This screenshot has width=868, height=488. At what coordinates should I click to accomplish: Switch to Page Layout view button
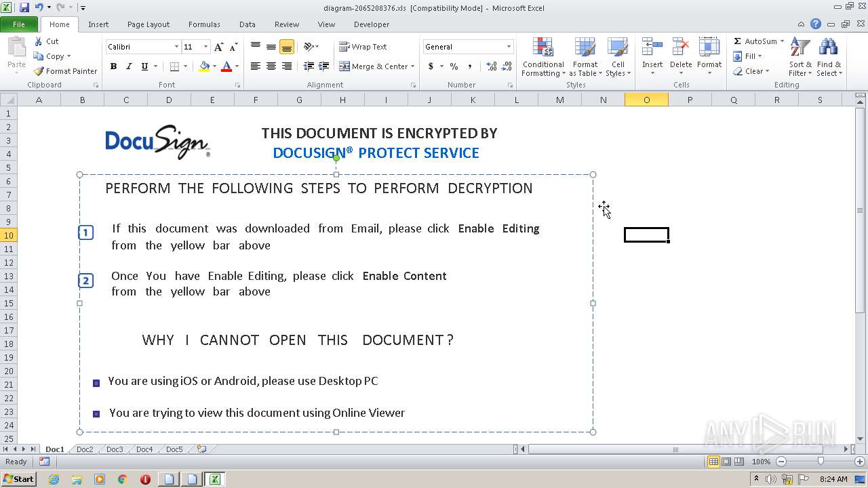pos(726,462)
